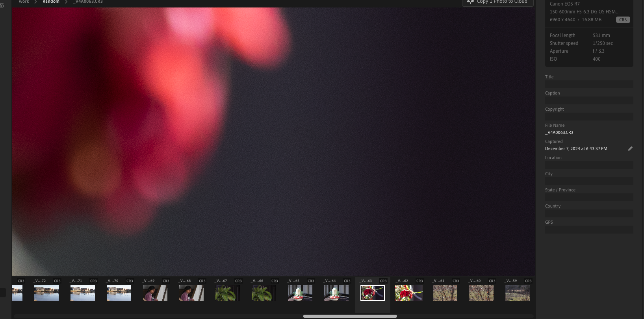Click the pencil icon to edit capture date
Screen dimensions: 644x319
630,148
